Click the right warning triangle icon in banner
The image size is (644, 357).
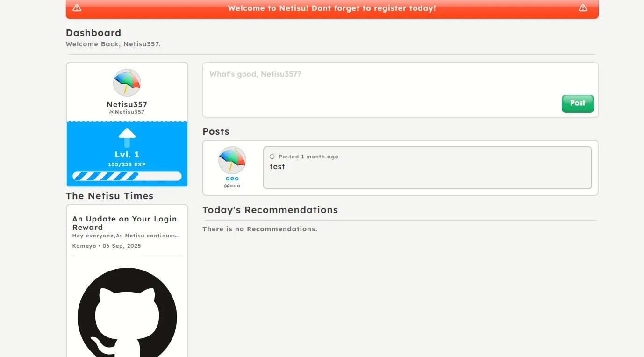pos(583,8)
